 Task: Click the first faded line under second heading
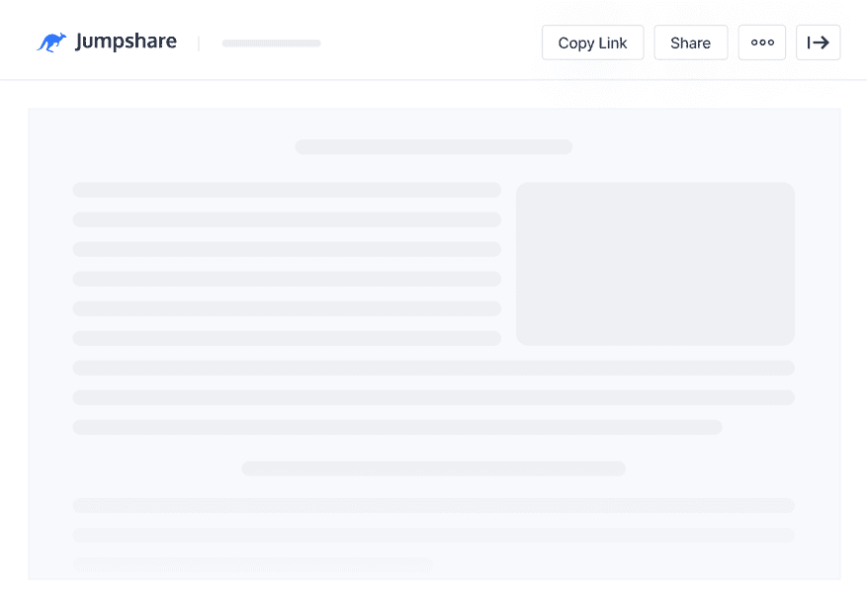[433, 505]
